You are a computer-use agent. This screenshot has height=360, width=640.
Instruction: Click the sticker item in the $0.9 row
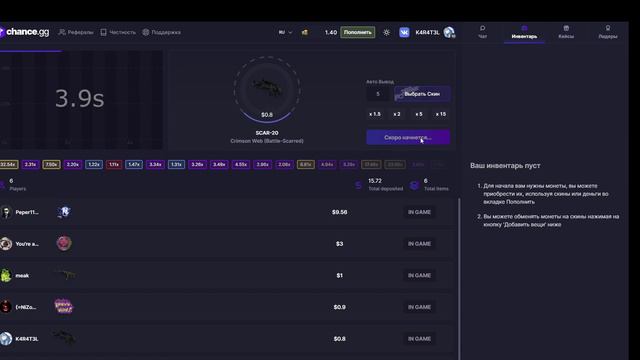tap(64, 307)
